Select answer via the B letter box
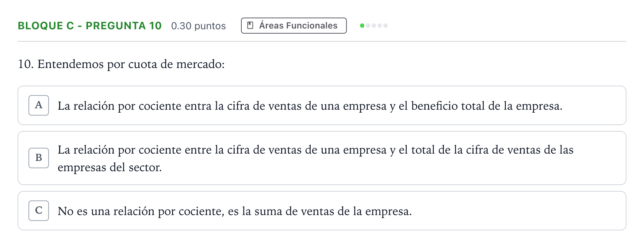 point(39,158)
